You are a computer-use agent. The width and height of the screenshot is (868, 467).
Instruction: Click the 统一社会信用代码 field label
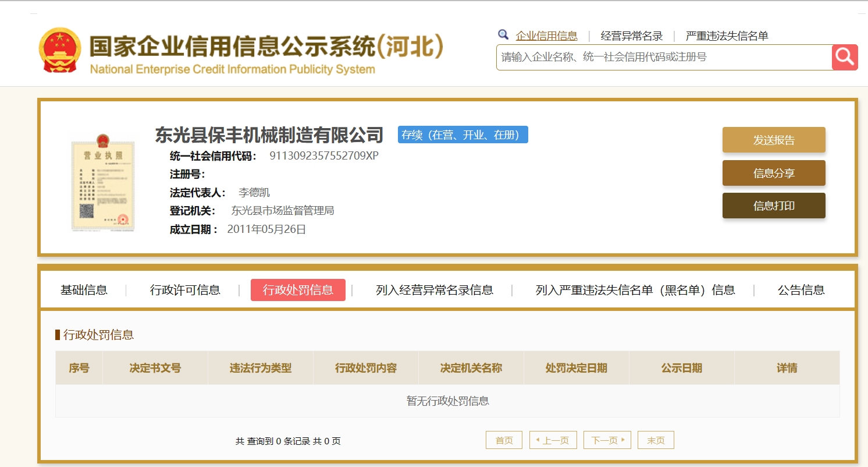[213, 156]
